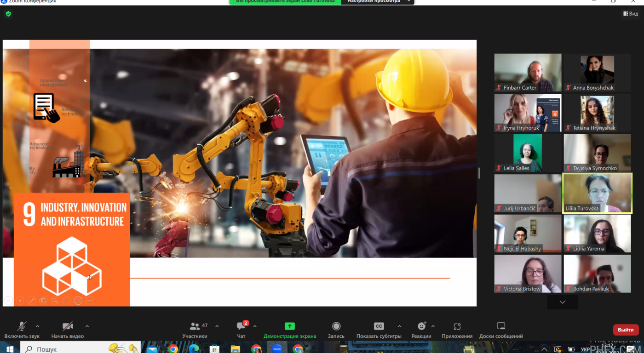The image size is (644, 353).
Task: Open the Вид view layout menu
Action: (631, 14)
